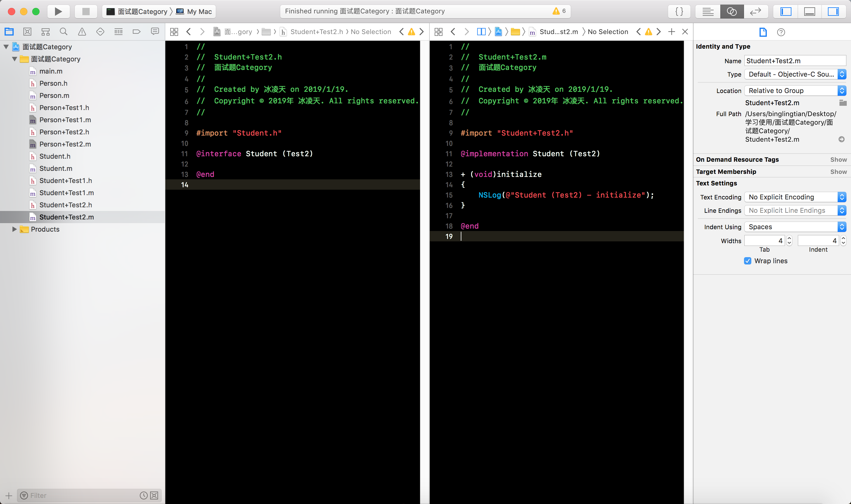Click the Name field in inspector
The height and width of the screenshot is (504, 851).
pyautogui.click(x=795, y=61)
